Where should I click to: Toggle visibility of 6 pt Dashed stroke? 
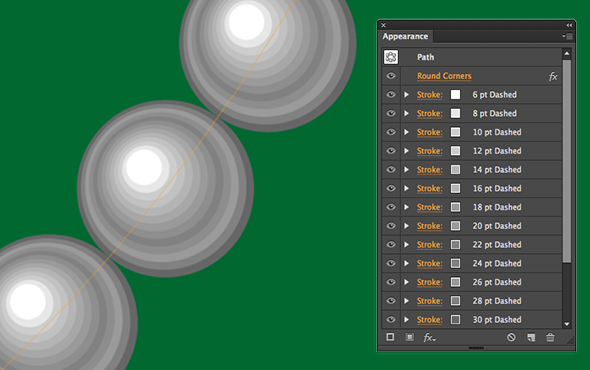click(x=391, y=94)
